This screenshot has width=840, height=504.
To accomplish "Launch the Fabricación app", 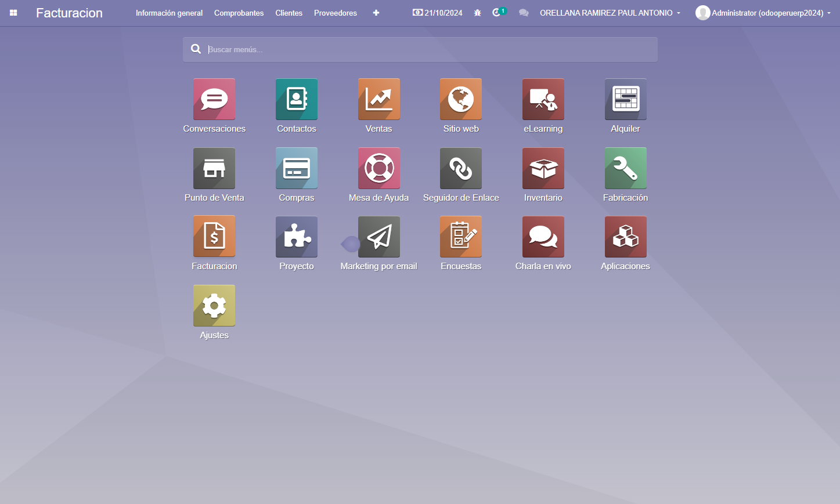I will click(x=626, y=168).
